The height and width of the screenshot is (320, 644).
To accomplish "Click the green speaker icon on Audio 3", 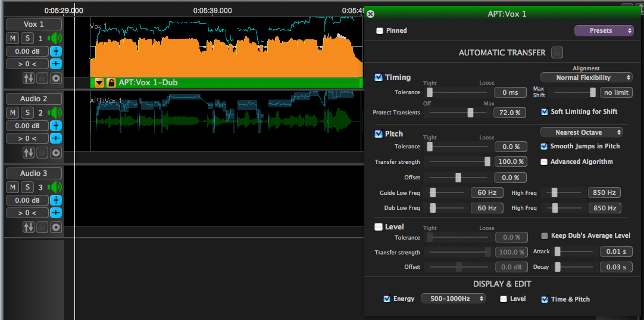I will coord(55,187).
